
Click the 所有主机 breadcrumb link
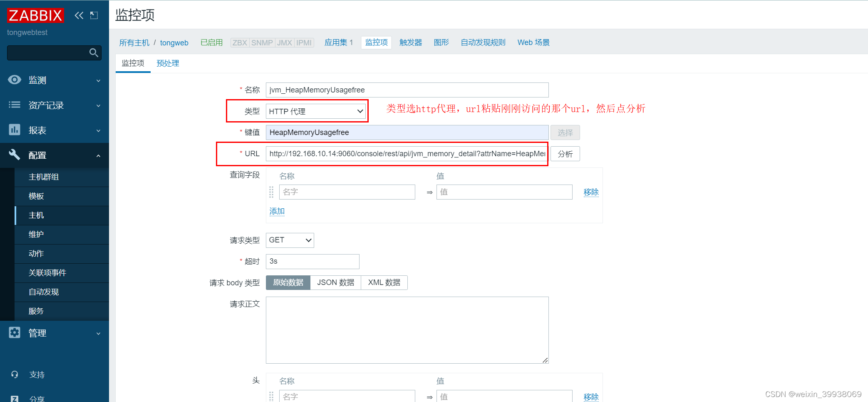tap(134, 43)
